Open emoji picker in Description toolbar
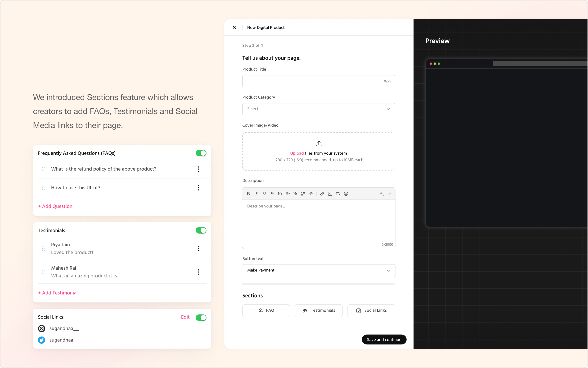This screenshot has width=588, height=368. [346, 194]
